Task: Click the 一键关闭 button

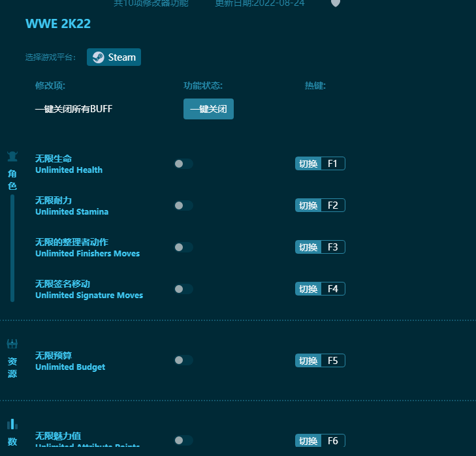Action: (x=208, y=109)
